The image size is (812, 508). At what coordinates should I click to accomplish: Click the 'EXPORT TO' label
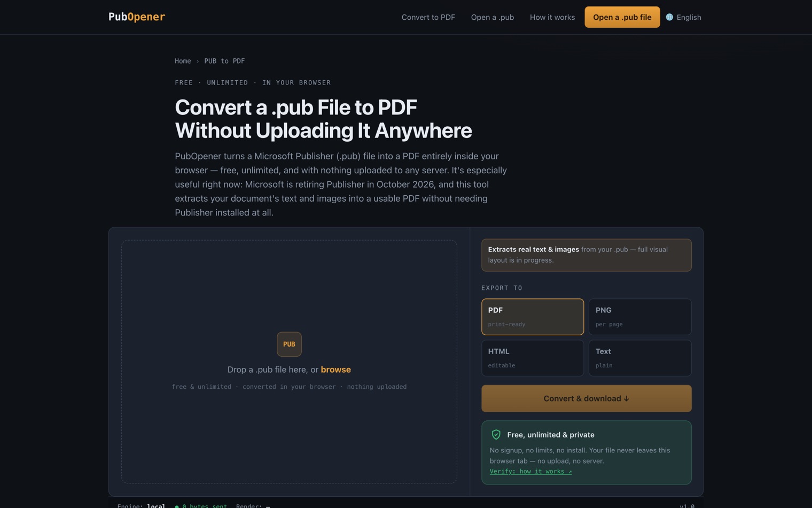[x=502, y=288]
